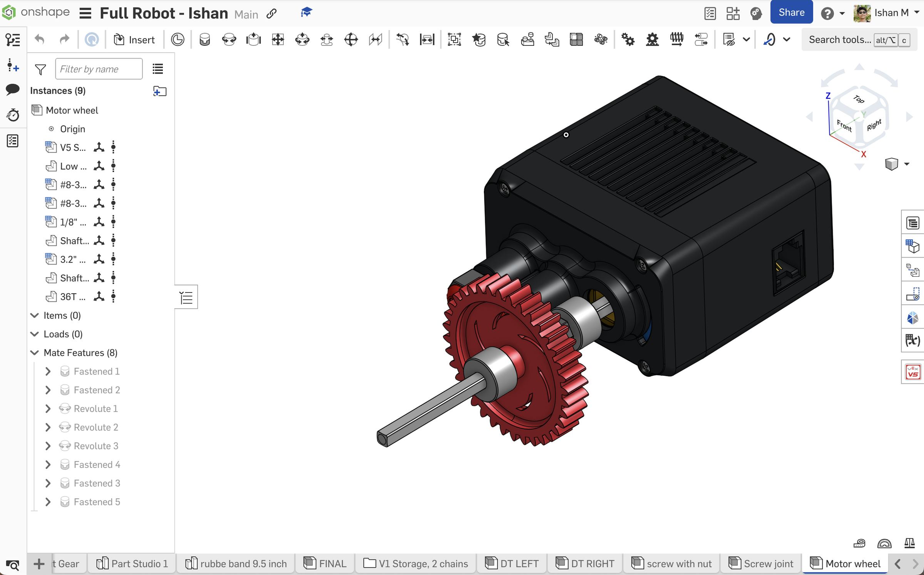This screenshot has width=924, height=575.
Task: Open the Mass properties scale icon
Action: click(x=910, y=543)
